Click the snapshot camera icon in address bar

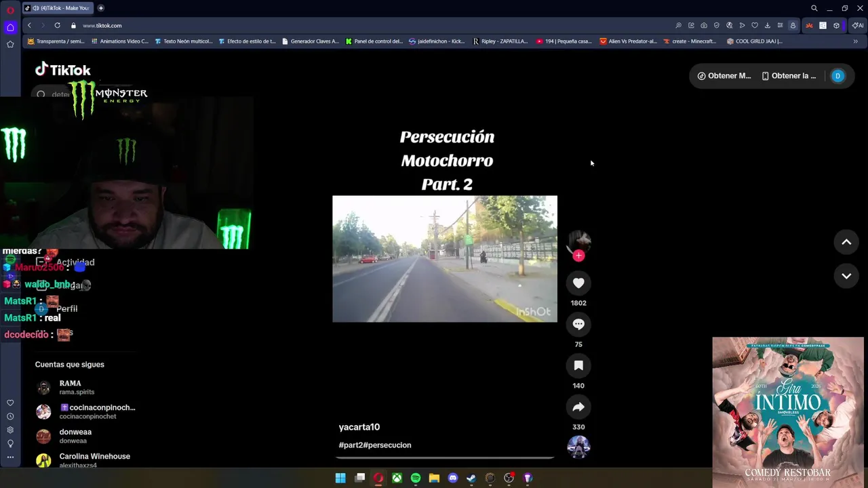tap(704, 26)
